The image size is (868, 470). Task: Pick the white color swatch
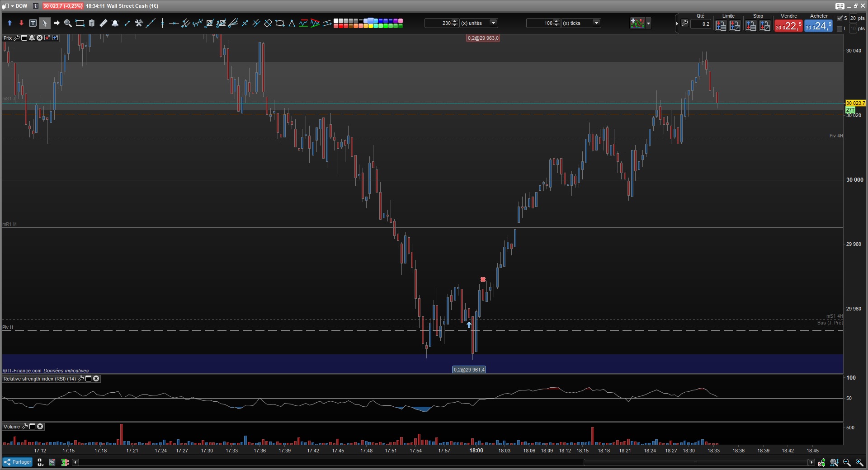(336, 21)
